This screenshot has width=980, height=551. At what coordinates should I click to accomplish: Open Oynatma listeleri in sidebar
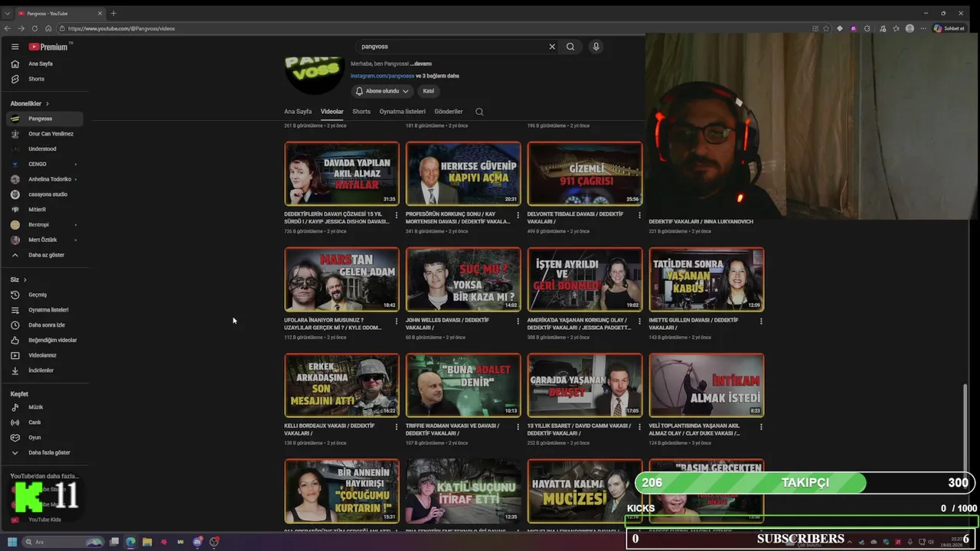[x=44, y=310]
